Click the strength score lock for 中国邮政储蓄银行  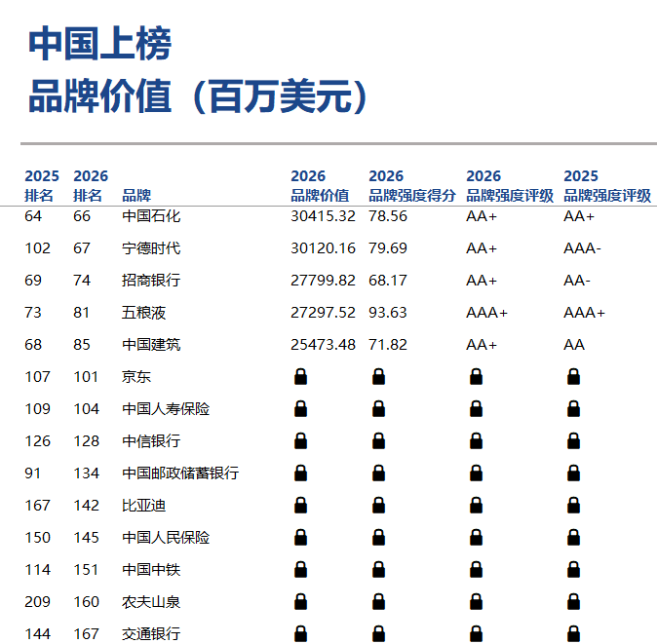[378, 474]
